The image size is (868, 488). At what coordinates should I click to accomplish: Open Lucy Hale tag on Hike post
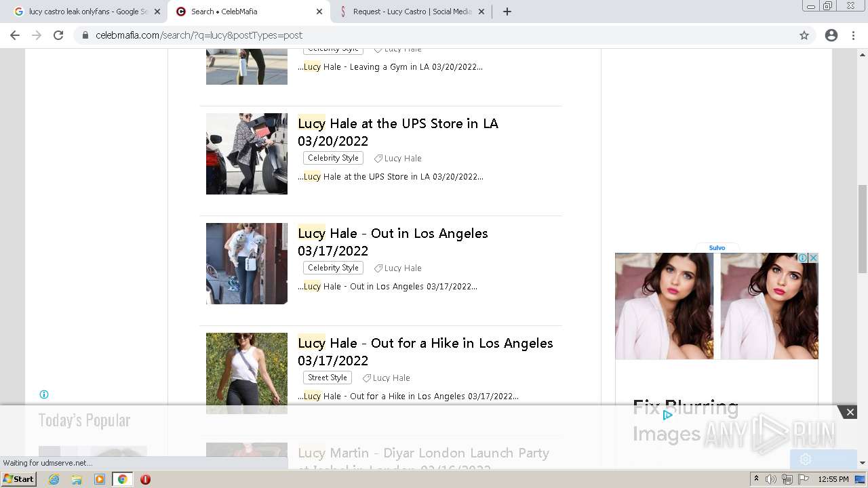tap(386, 378)
